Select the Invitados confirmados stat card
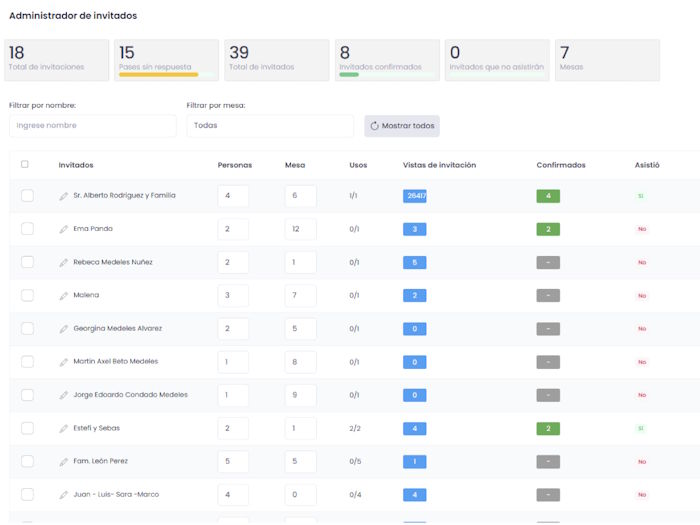 pos(386,59)
